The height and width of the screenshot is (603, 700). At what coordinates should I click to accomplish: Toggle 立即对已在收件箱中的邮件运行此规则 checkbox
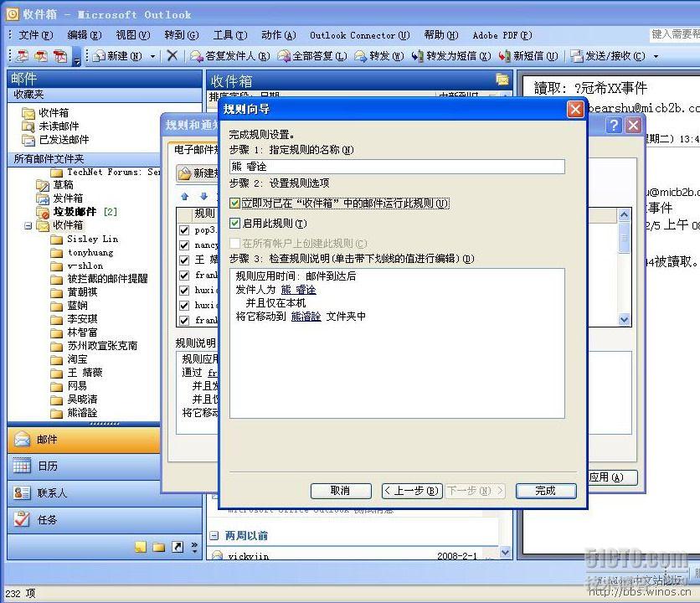coord(234,204)
